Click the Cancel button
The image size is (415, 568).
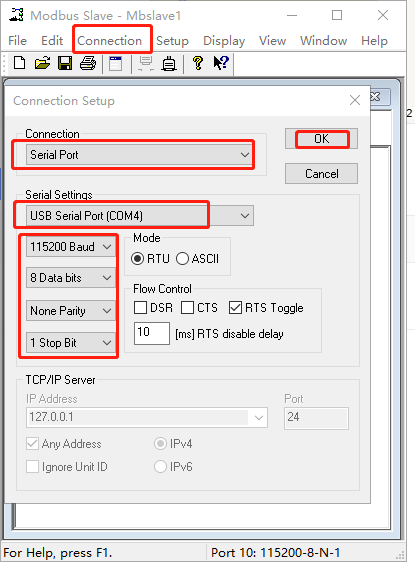pyautogui.click(x=321, y=174)
